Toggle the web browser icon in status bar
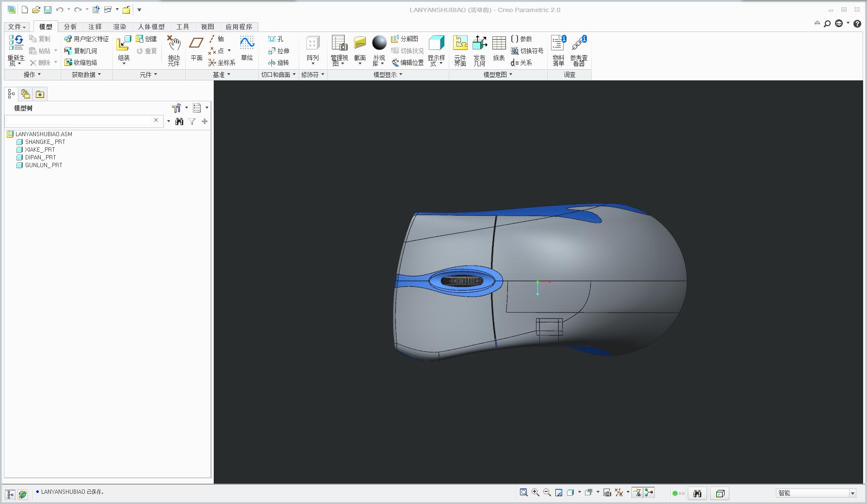The image size is (867, 504). [23, 494]
